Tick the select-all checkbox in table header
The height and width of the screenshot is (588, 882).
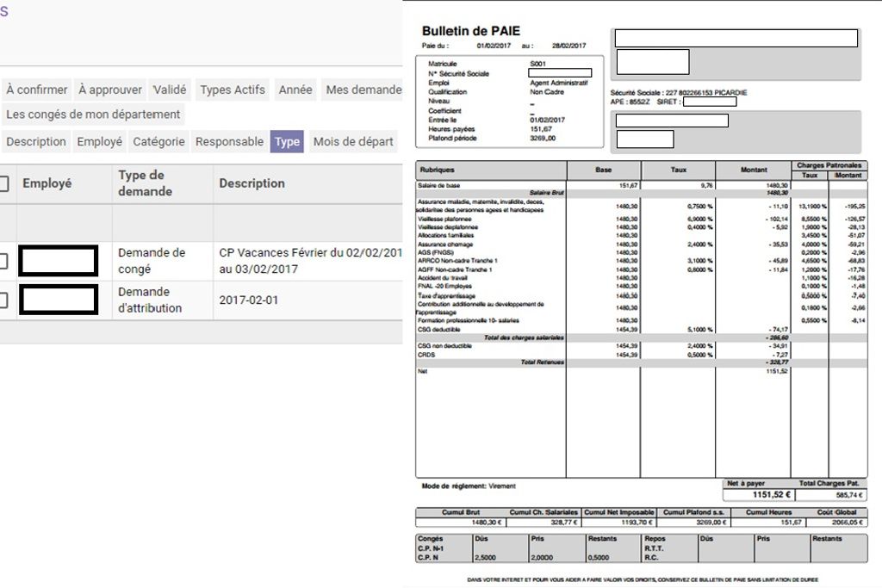click(x=3, y=183)
